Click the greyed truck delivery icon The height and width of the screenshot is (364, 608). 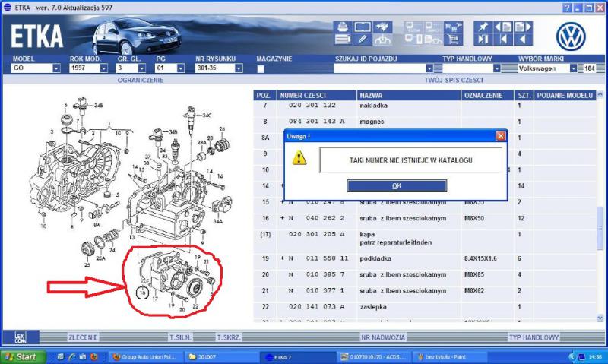pos(432,40)
